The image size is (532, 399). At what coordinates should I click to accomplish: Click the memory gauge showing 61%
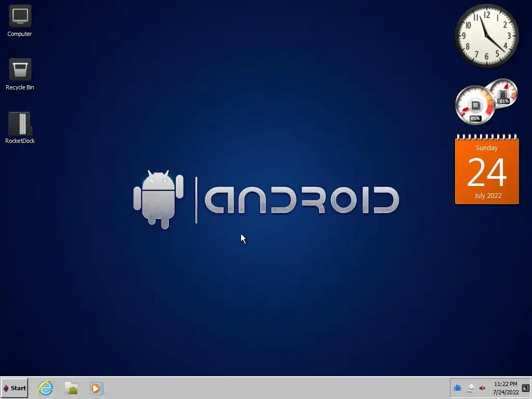pyautogui.click(x=503, y=92)
